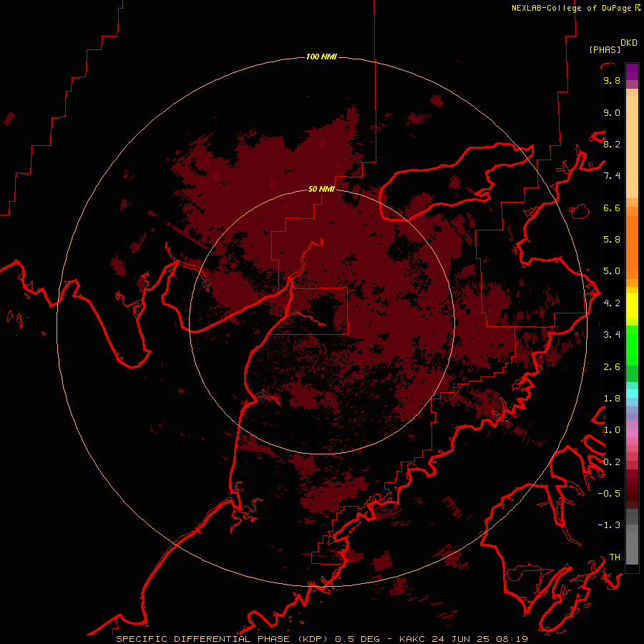Pick the yellow band on the color scale

click(x=632, y=306)
